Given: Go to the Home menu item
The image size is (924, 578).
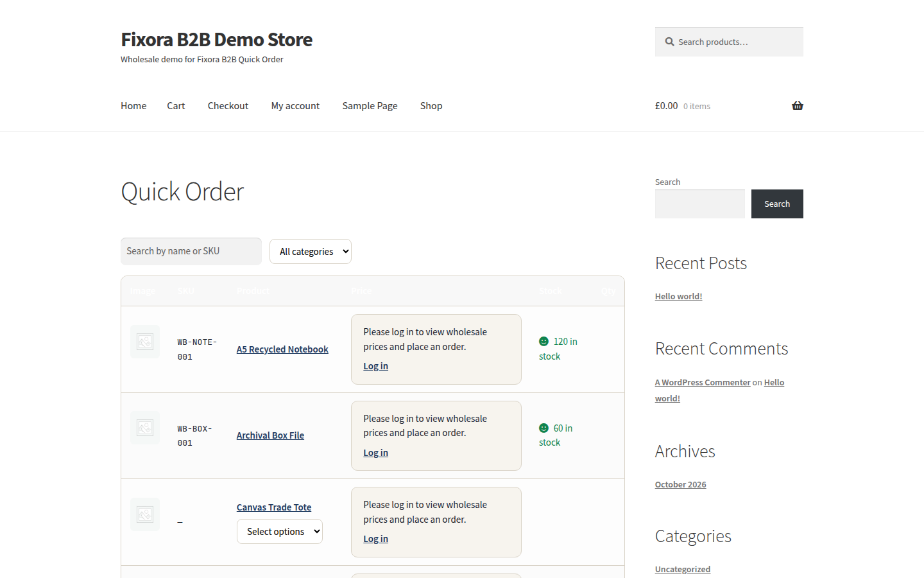Looking at the screenshot, I should (133, 106).
